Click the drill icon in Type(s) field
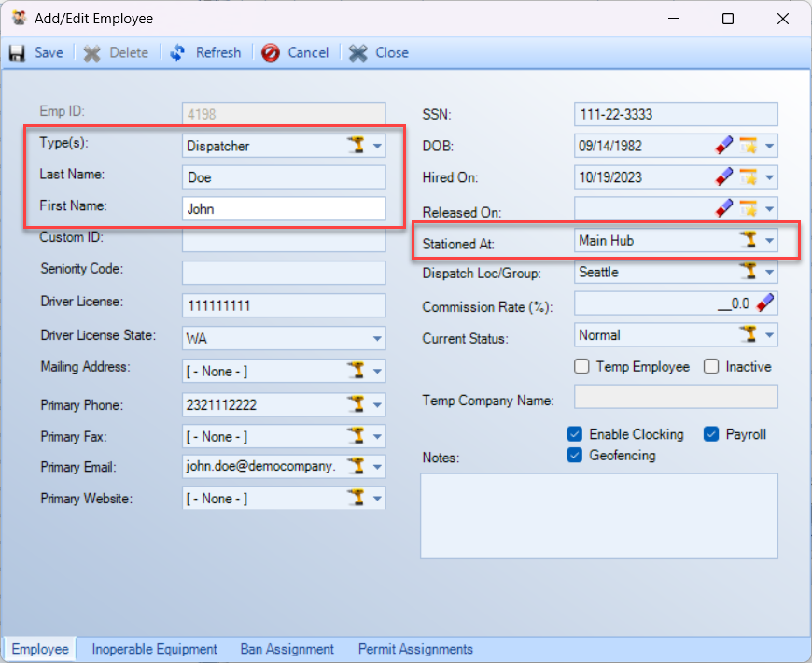 tap(357, 146)
